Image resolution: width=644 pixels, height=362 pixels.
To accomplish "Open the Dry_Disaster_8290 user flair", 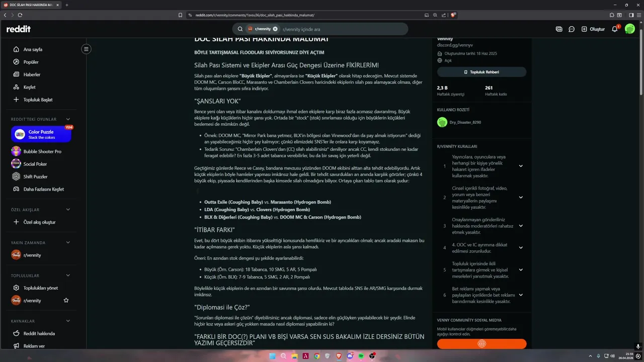I will point(458,122).
